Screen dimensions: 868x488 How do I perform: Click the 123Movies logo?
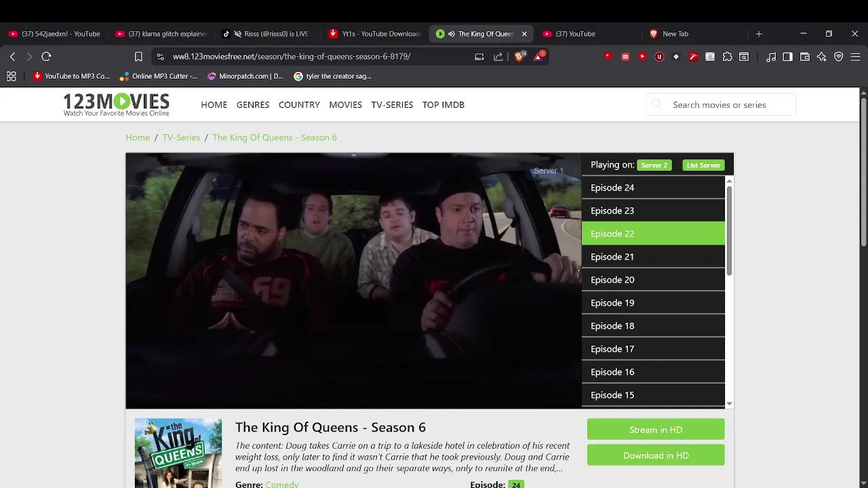[116, 104]
